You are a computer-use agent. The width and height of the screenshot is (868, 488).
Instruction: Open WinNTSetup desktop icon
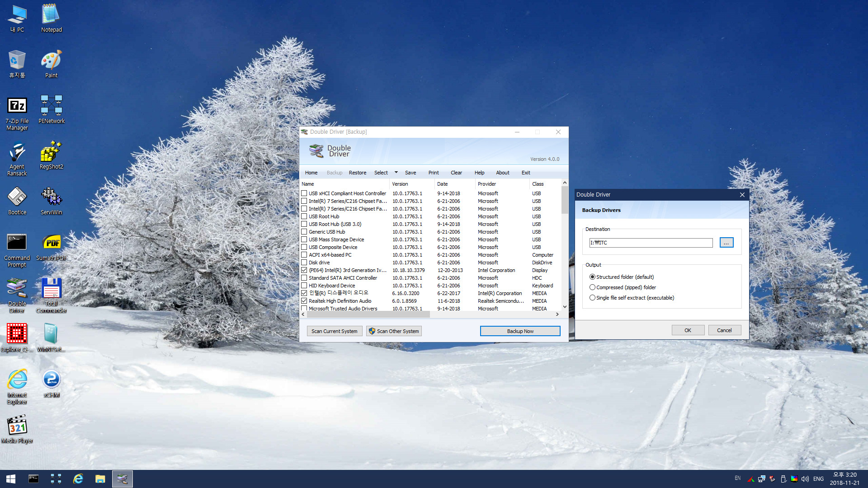pos(52,338)
